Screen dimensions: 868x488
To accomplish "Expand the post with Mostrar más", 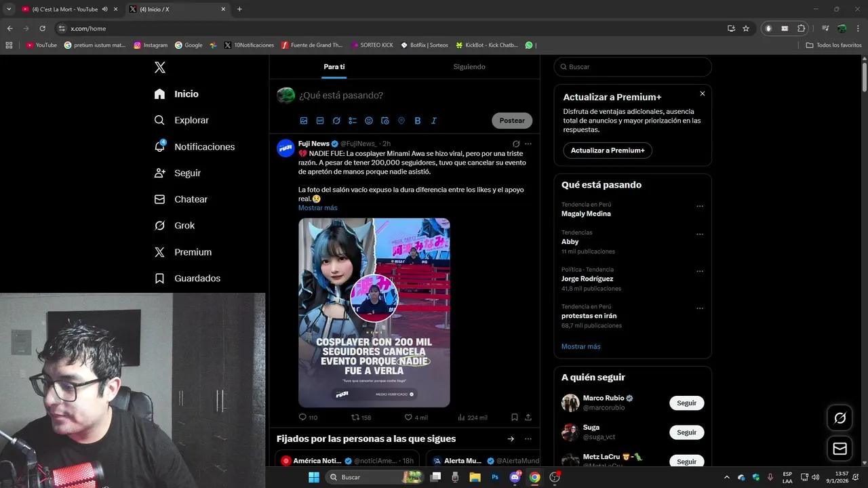I will tap(317, 207).
